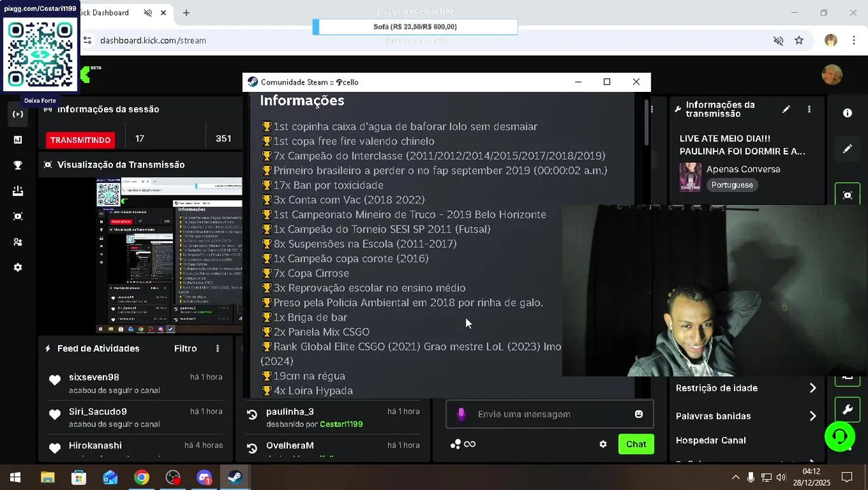Open the volume control in system tray
Screen dimensions: 868x490
(781, 477)
